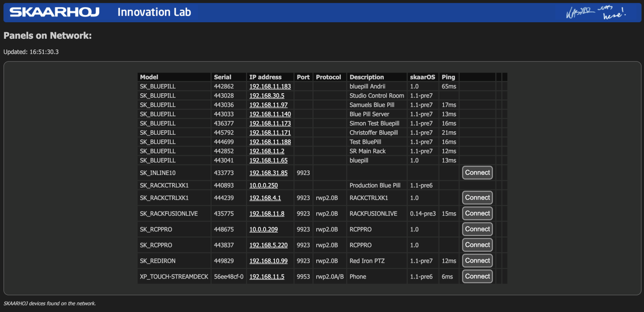The width and height of the screenshot is (644, 312).
Task: Open IP link 192.168.11.5
Action: pyautogui.click(x=267, y=276)
